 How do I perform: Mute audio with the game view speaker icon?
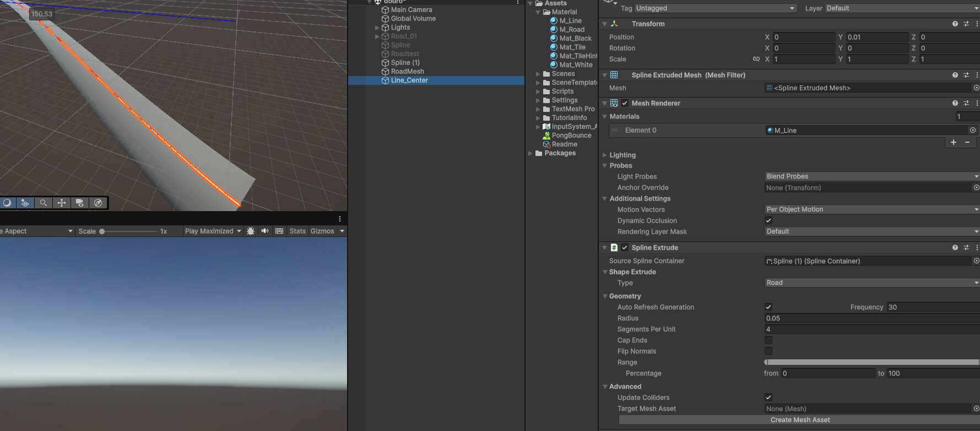[265, 231]
